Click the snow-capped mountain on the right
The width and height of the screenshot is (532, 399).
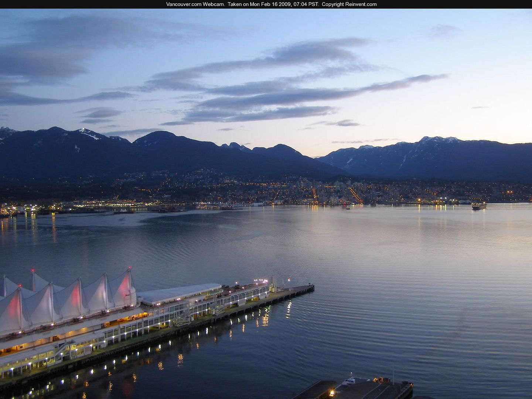tap(436, 141)
